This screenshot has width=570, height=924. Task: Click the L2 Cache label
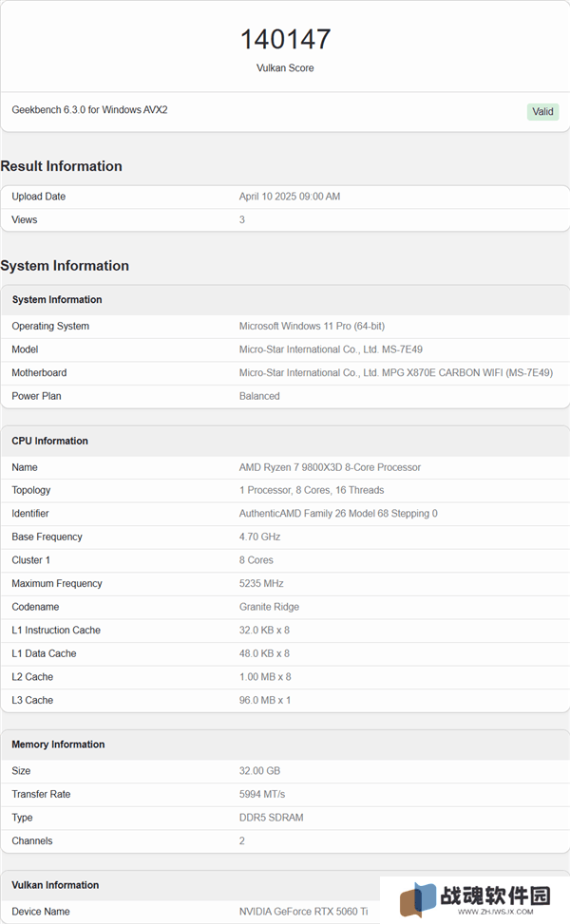click(x=32, y=677)
